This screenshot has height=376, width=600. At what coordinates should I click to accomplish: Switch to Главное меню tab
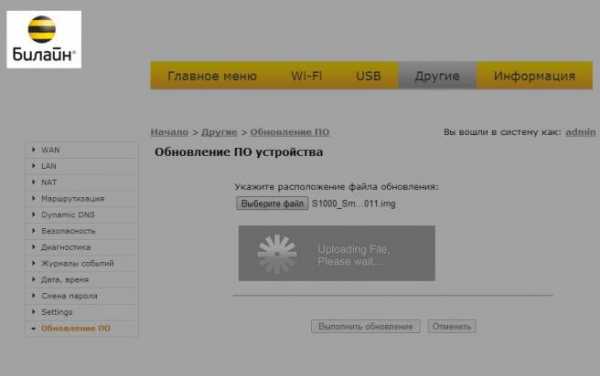point(212,76)
